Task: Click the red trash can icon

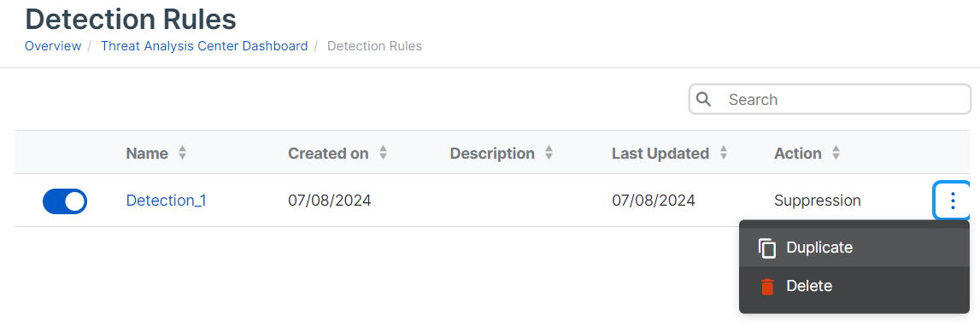Action: click(767, 287)
